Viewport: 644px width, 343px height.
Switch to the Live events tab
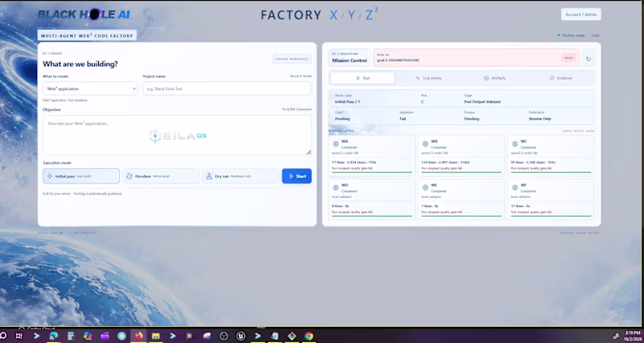428,78
